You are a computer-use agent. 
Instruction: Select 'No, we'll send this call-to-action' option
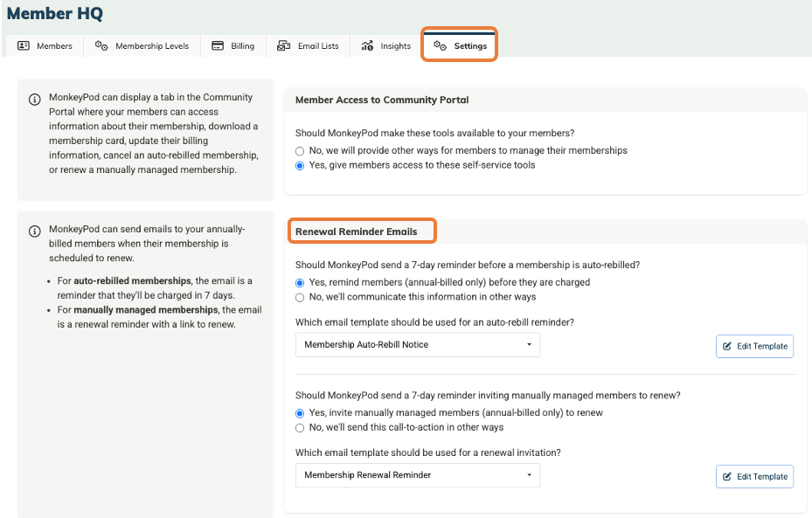click(x=299, y=428)
